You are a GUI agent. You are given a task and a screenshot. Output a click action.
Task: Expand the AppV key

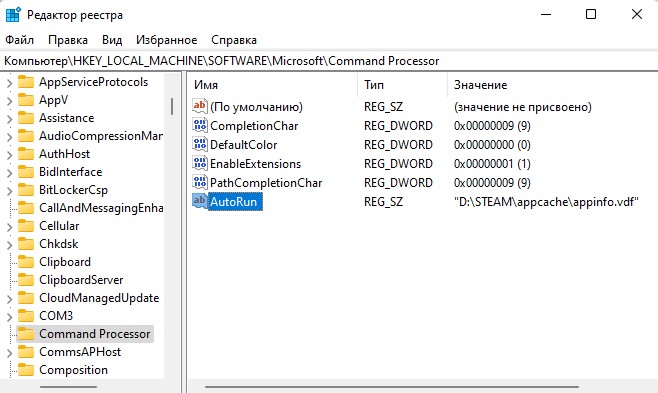[9, 101]
